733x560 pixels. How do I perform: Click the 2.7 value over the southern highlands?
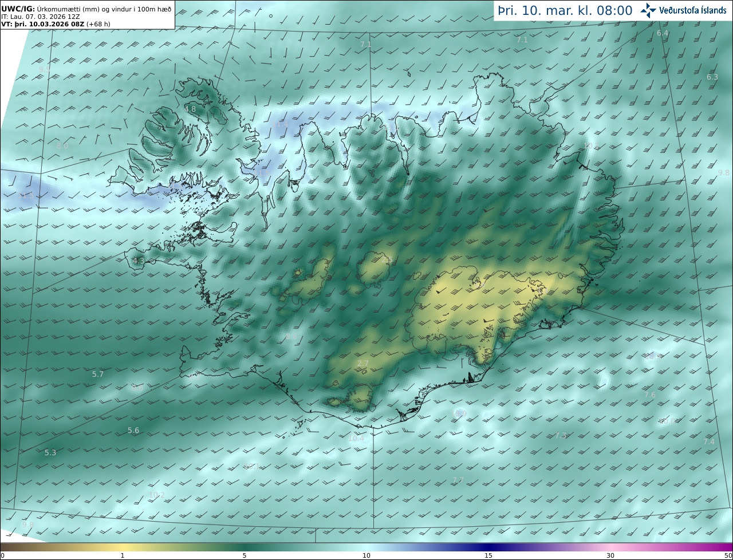tap(363, 363)
